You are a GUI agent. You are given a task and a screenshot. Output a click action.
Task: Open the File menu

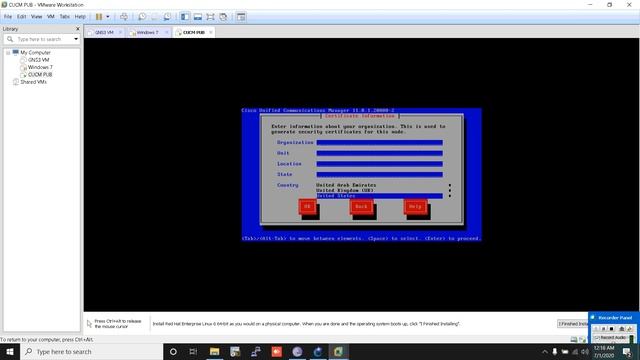(x=8, y=17)
